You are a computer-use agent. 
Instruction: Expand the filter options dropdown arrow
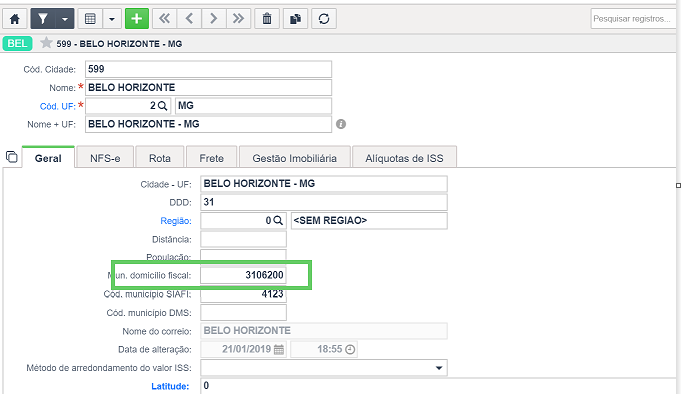point(65,19)
